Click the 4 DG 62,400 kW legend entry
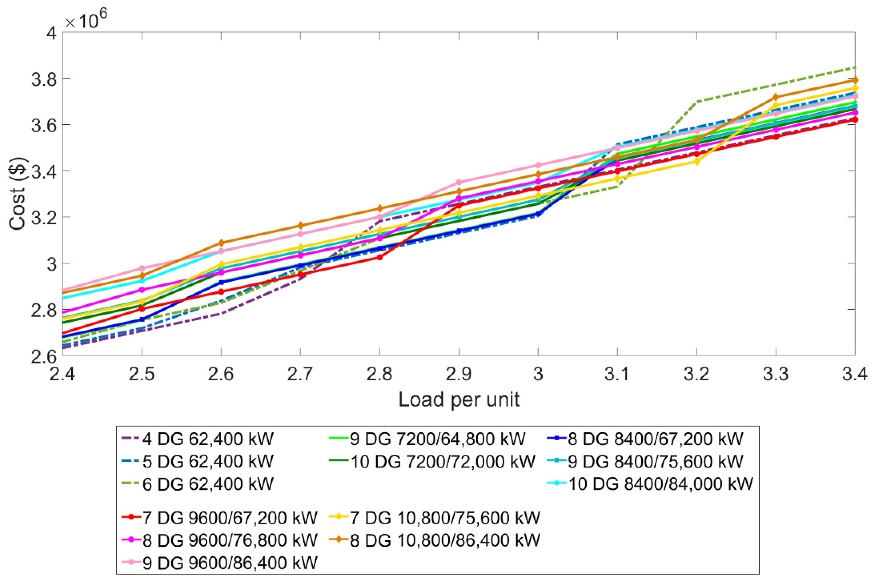Viewport: 875px width, 588px height. [x=207, y=439]
